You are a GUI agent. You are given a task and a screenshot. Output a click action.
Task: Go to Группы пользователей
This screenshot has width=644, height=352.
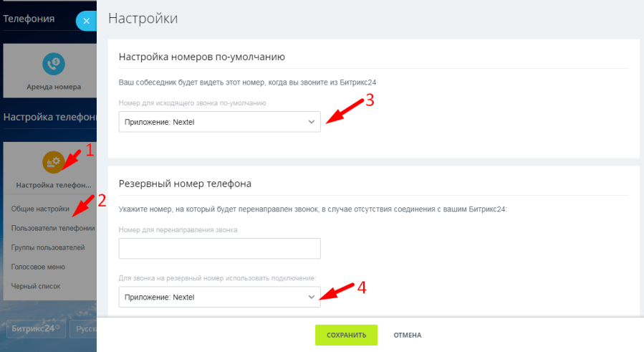coord(48,247)
